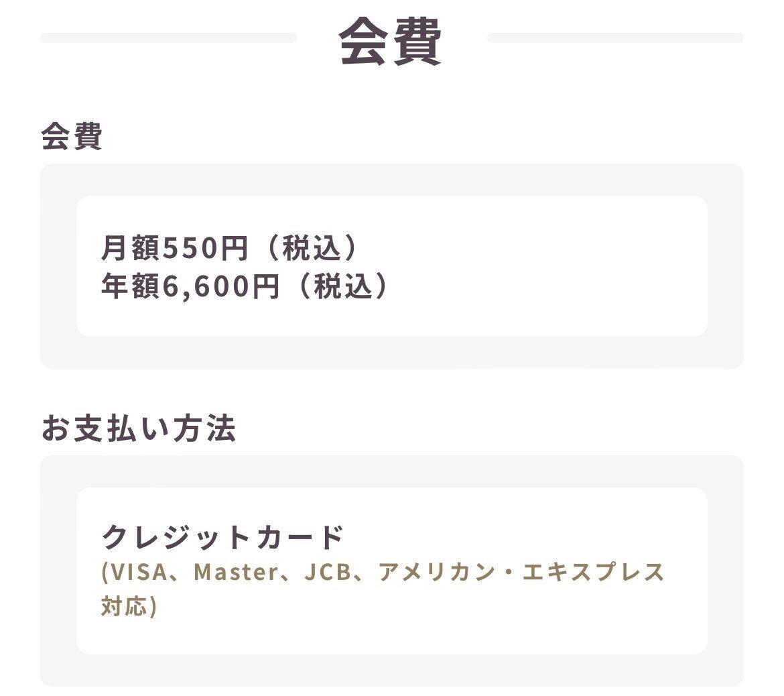Click the decorative line right of title
This screenshot has height=696, width=784.
[x=616, y=38]
